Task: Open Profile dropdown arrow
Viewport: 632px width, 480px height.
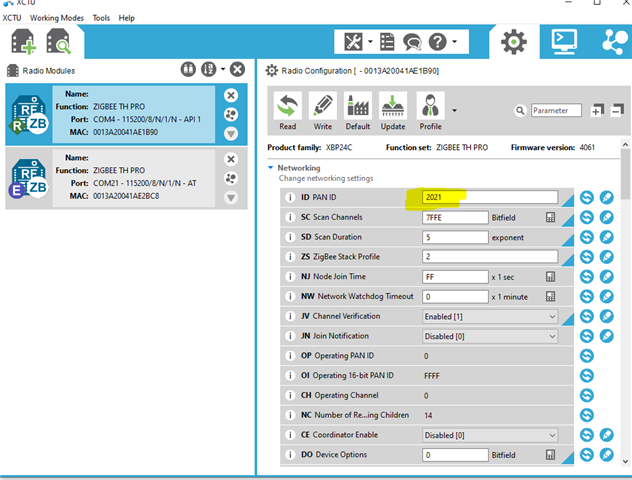Action: pyautogui.click(x=454, y=110)
